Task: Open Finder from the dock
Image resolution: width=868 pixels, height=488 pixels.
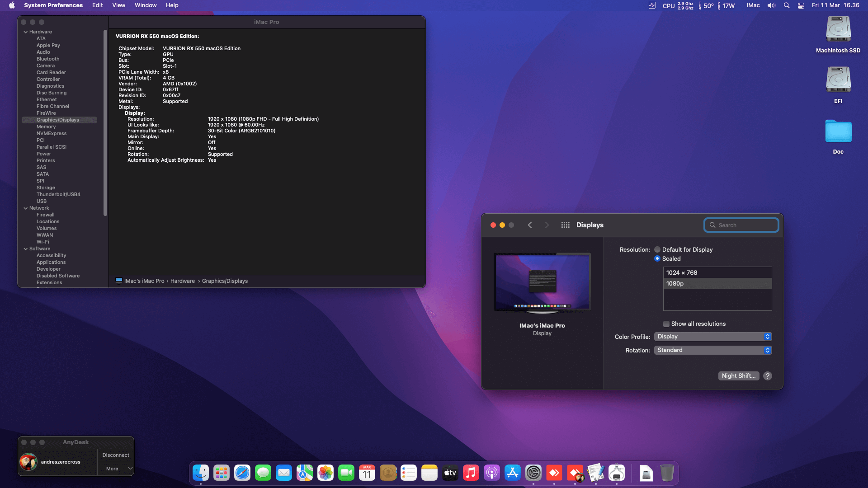Action: tap(201, 473)
